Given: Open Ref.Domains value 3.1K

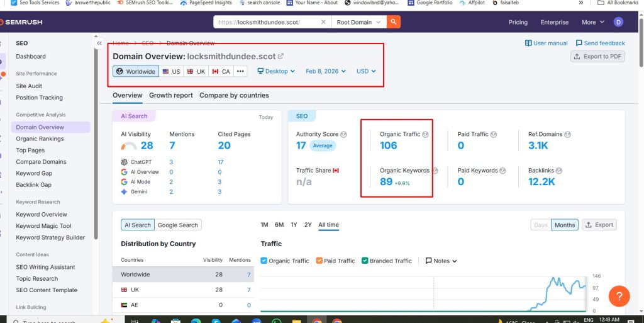Looking at the screenshot, I should point(538,145).
